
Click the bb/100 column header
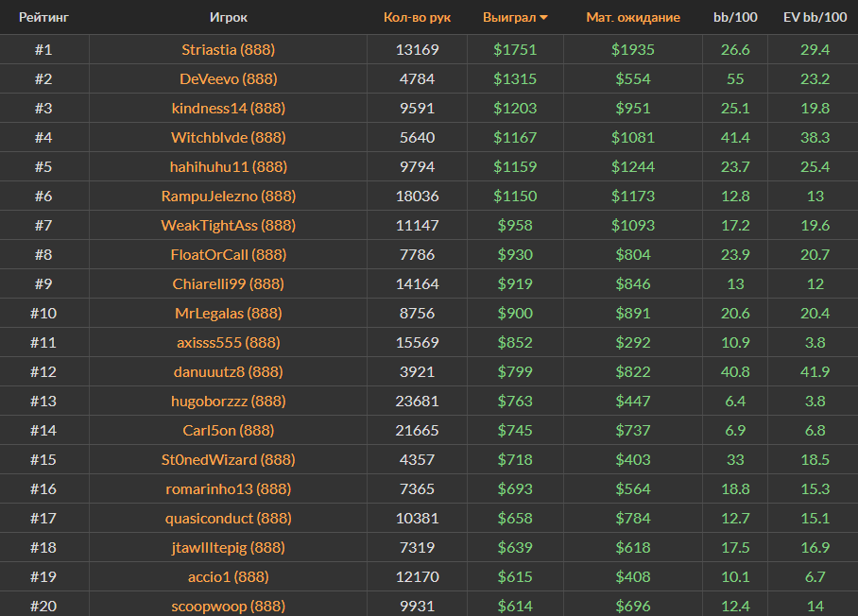[734, 17]
